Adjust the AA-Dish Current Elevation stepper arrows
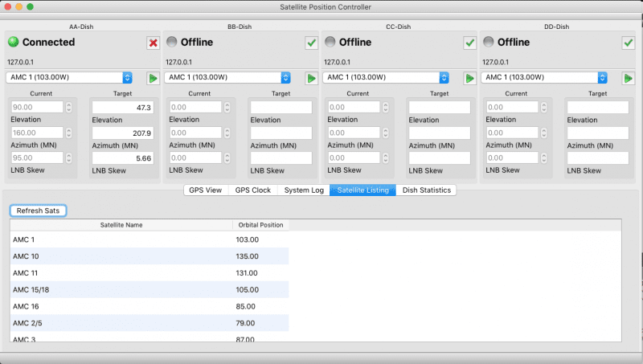Image resolution: width=643 pixels, height=364 pixels. coord(69,107)
